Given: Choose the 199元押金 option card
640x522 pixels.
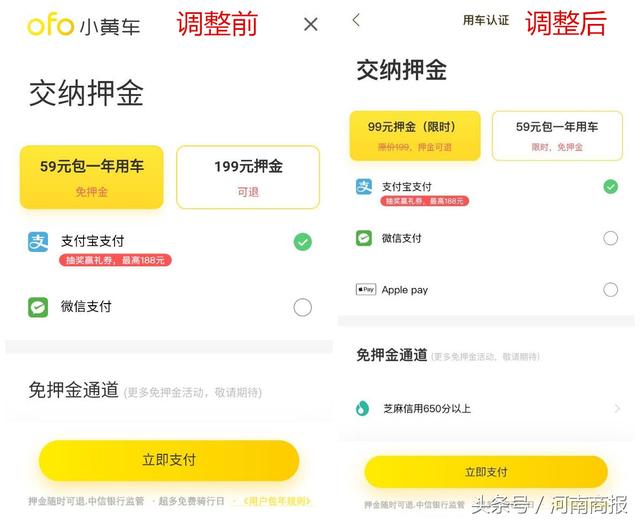Looking at the screenshot, I should click(x=248, y=177).
